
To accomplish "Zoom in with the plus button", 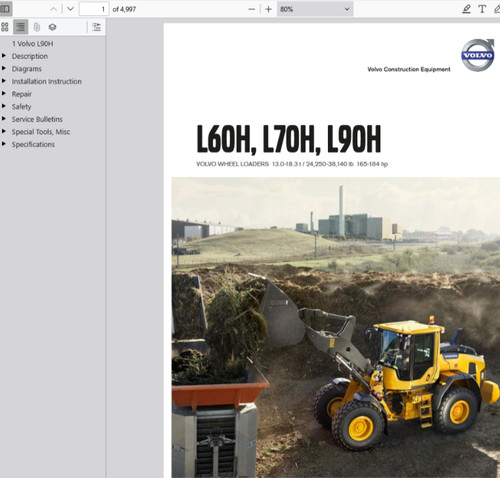I will tap(268, 9).
